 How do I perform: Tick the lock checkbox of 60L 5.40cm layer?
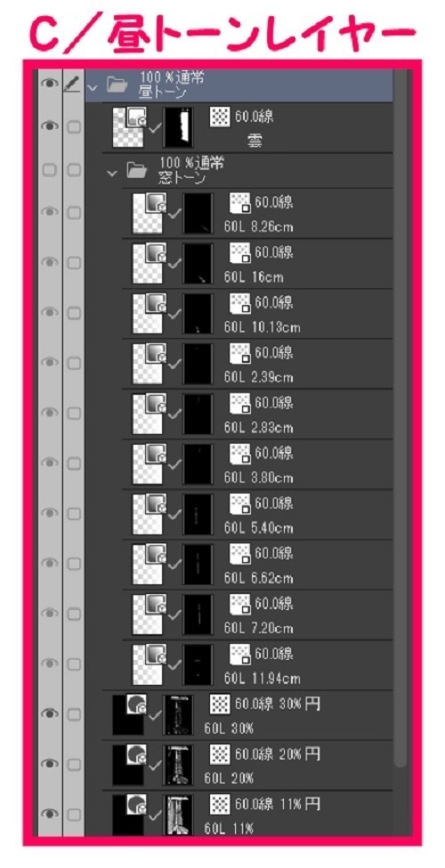[x=74, y=513]
